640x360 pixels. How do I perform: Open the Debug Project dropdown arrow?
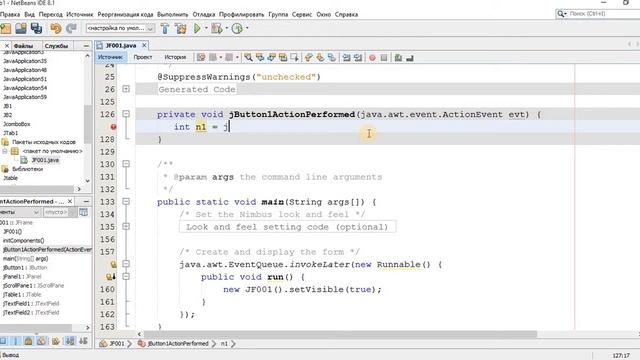(227, 28)
